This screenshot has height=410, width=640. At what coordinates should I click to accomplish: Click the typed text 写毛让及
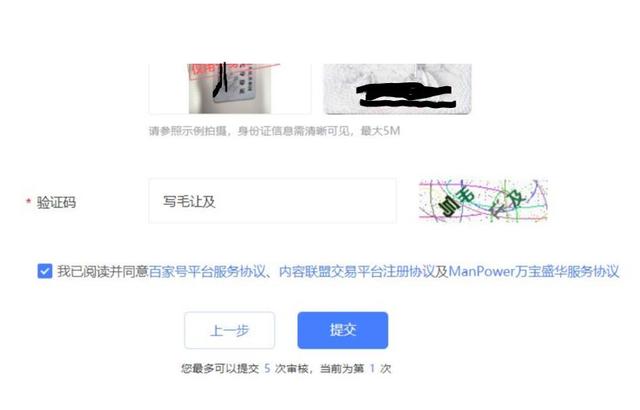click(x=189, y=201)
